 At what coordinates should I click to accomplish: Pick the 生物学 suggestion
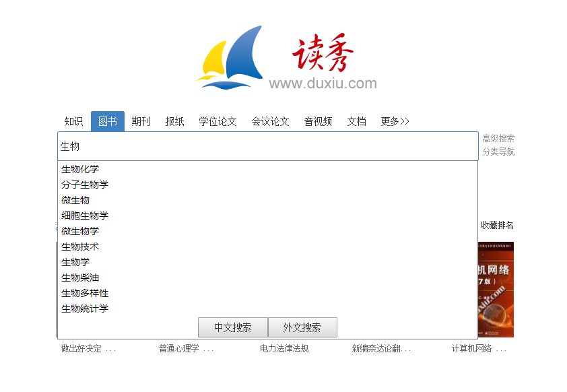[267, 262]
